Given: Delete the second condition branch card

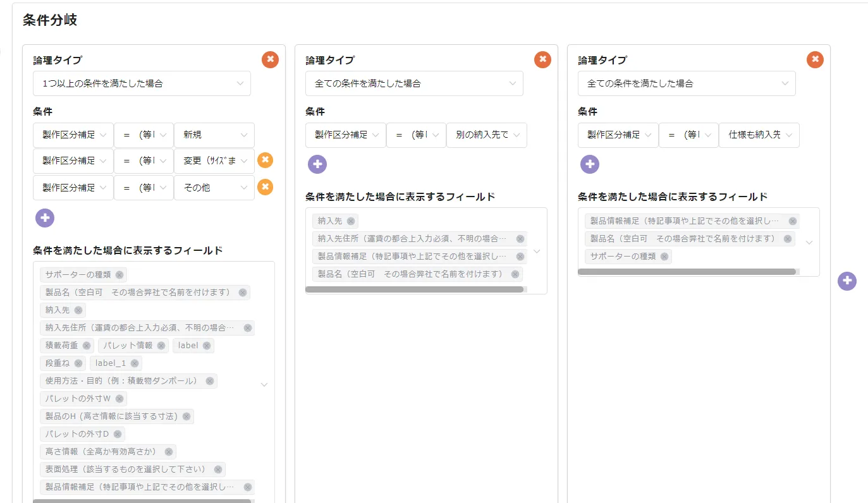Looking at the screenshot, I should (542, 59).
